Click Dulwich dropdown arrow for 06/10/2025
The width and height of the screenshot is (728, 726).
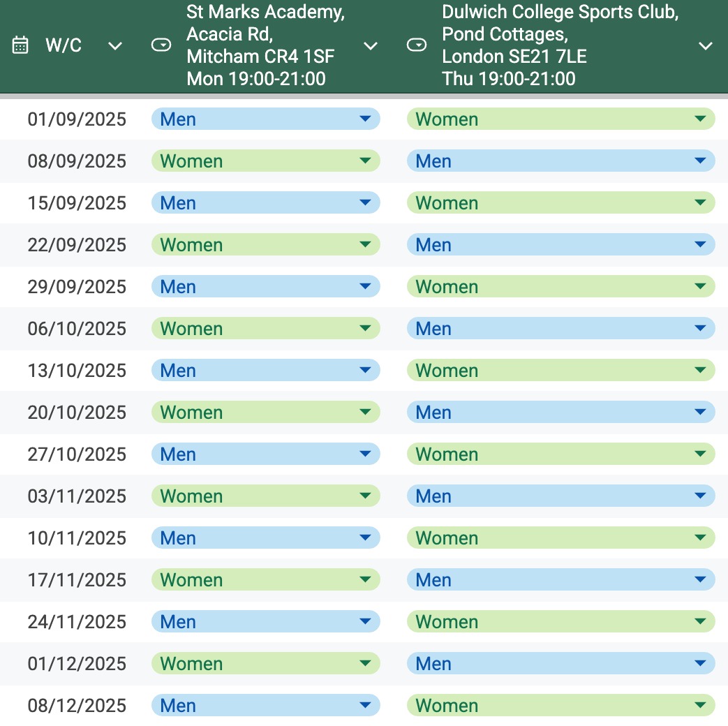pyautogui.click(x=700, y=329)
